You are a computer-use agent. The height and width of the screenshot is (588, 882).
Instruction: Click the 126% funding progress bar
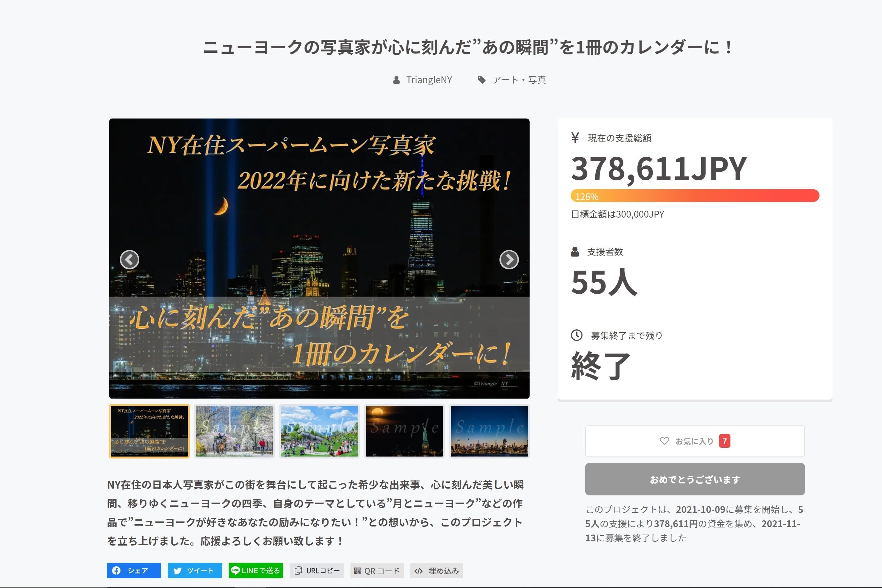[694, 196]
